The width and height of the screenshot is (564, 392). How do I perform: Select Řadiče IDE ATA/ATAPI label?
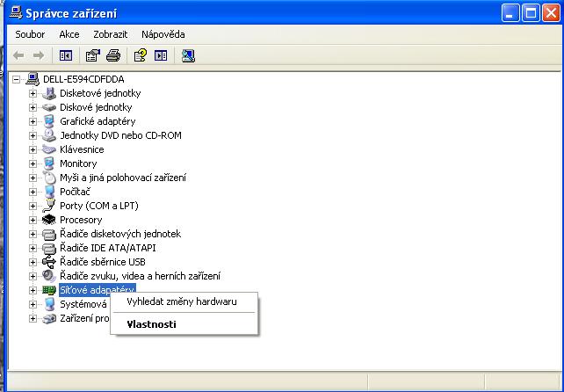108,248
